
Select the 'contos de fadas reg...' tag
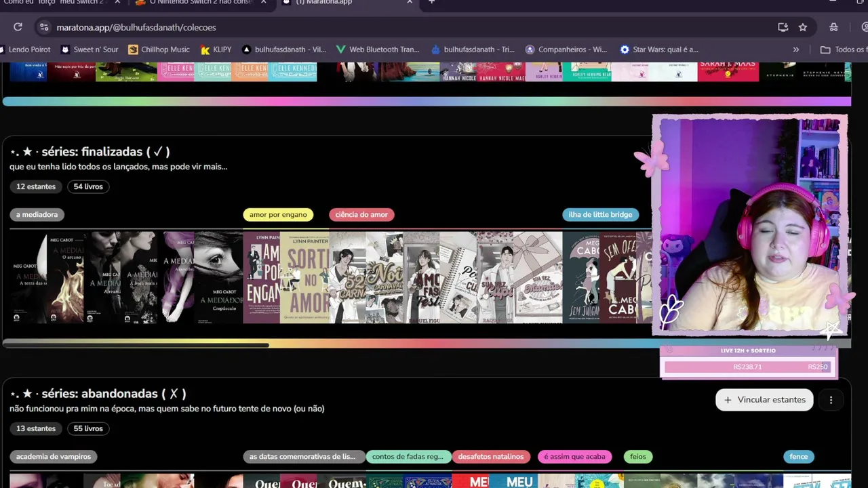coord(408,457)
